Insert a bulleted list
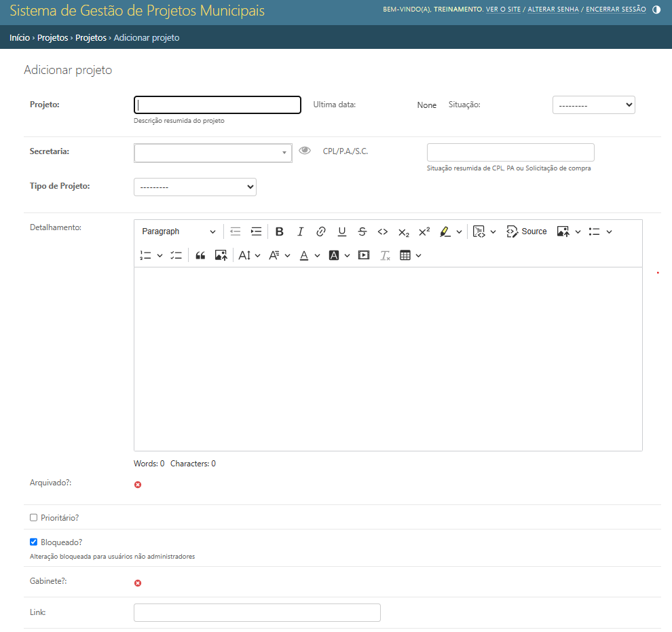672x632 pixels. click(x=594, y=231)
